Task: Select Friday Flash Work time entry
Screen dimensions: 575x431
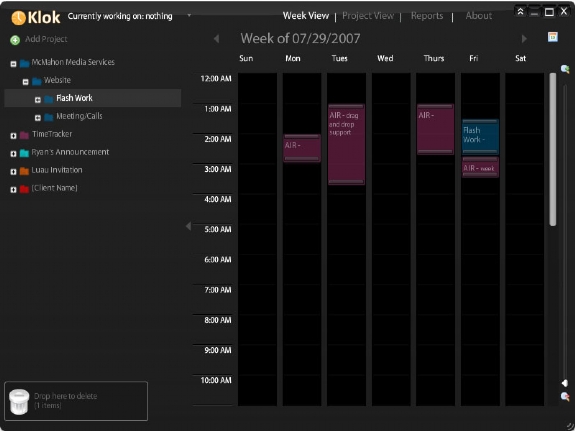Action: 480,136
